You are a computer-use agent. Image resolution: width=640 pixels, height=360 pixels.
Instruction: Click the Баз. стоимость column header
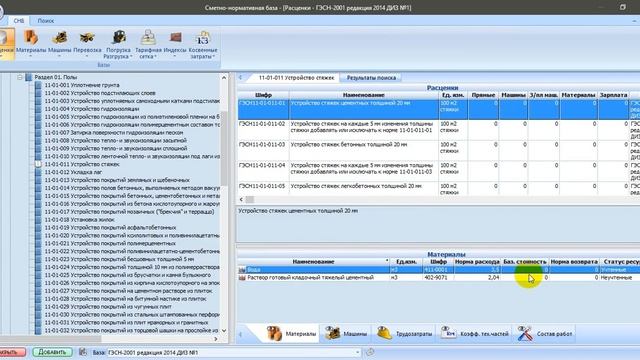pyautogui.click(x=525, y=262)
